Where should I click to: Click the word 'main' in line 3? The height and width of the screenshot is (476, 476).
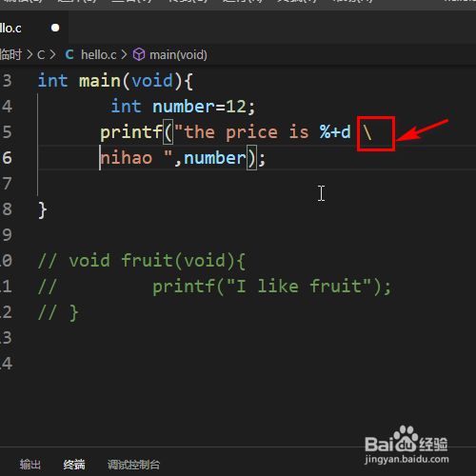pyautogui.click(x=100, y=81)
